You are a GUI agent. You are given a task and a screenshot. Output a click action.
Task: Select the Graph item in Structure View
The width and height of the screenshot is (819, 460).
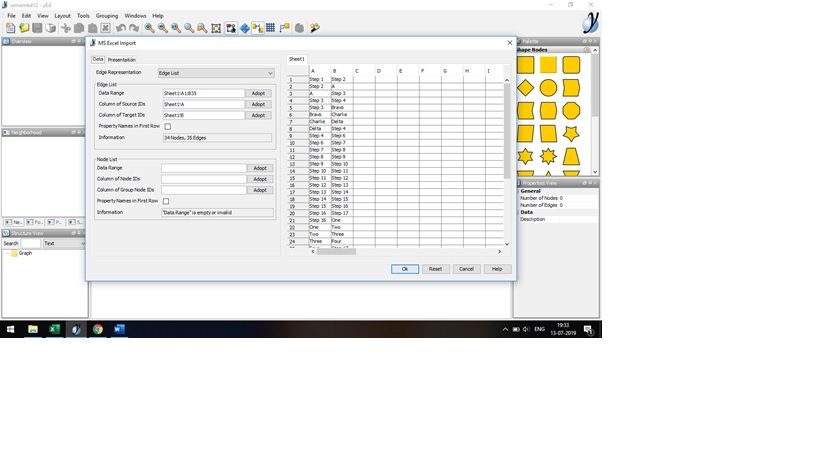(25, 253)
